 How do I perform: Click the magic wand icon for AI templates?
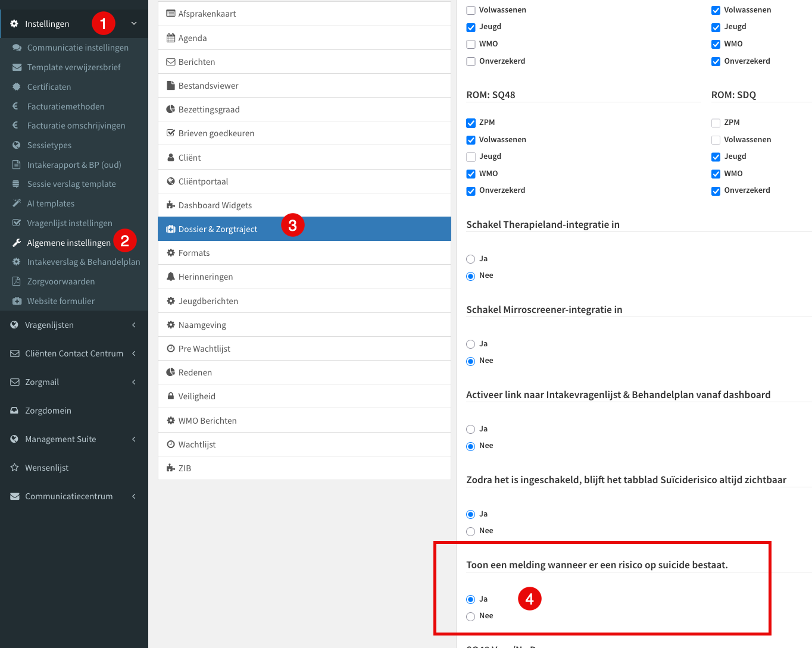(x=17, y=204)
